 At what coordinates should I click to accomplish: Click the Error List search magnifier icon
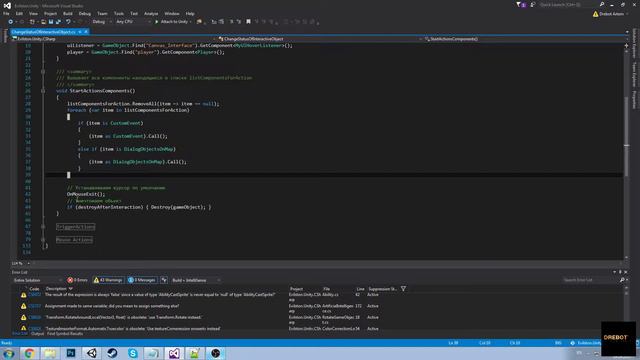622,280
